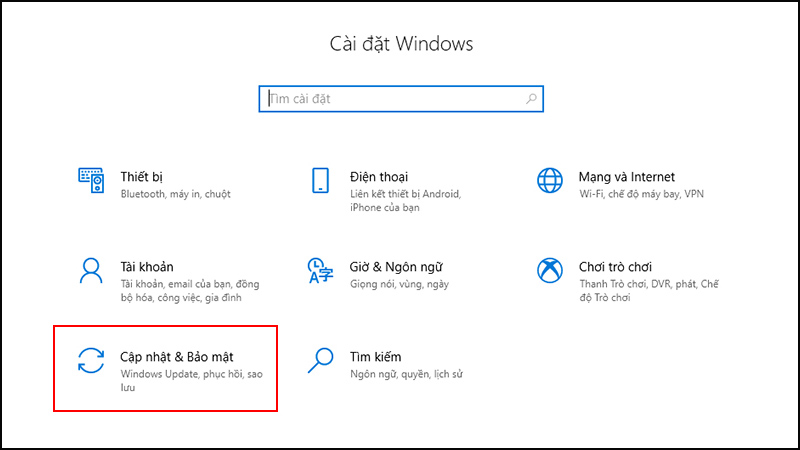The width and height of the screenshot is (800, 450).
Task: Click text 'Giọng nói, vùng, ngày'
Action: [x=399, y=284]
